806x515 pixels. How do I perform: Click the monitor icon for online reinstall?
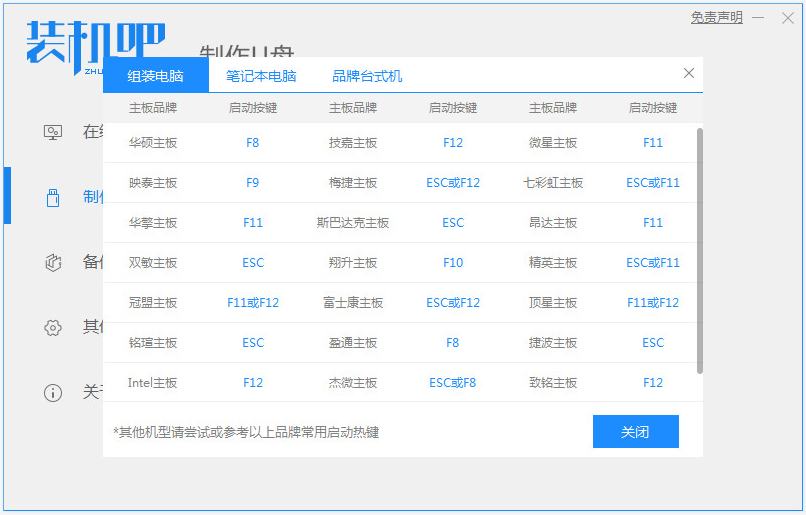[53, 132]
